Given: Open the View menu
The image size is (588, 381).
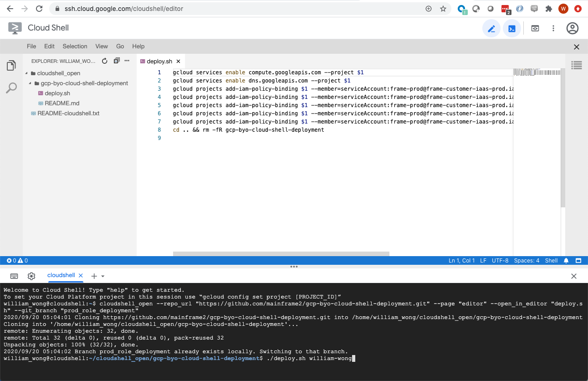Looking at the screenshot, I should [102, 46].
